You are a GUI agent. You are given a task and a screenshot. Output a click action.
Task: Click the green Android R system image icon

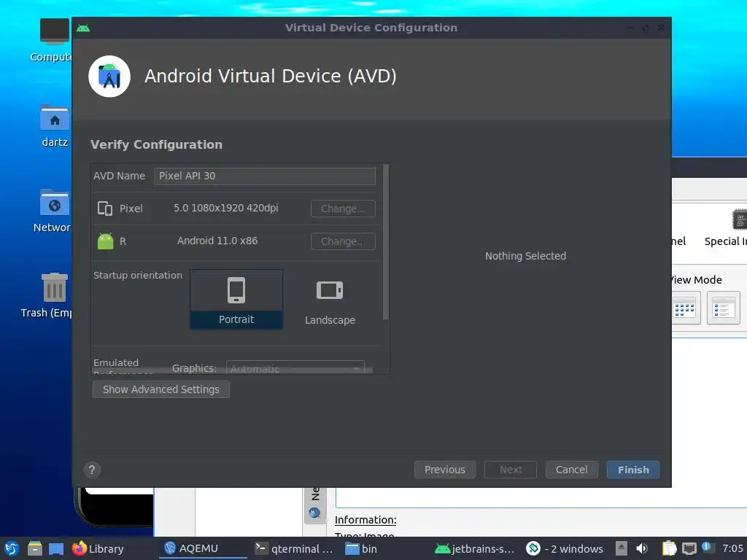[105, 241]
